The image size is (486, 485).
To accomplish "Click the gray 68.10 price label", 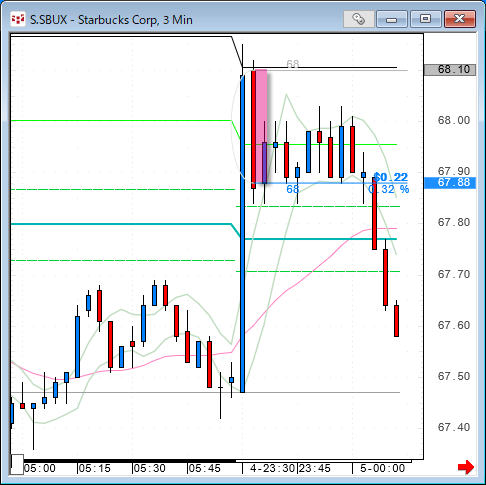I will [450, 70].
